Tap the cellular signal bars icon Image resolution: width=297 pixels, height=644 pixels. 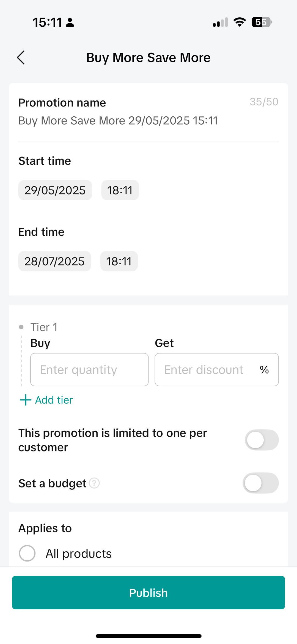[220, 22]
